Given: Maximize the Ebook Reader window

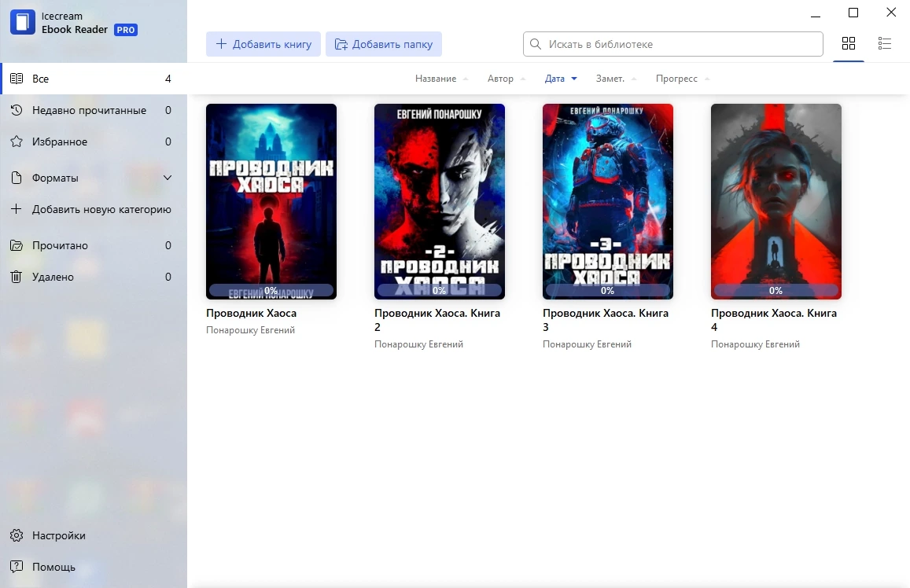Looking at the screenshot, I should [853, 12].
